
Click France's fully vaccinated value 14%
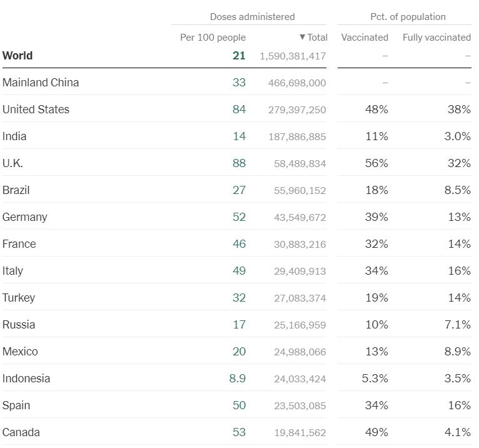click(x=459, y=244)
